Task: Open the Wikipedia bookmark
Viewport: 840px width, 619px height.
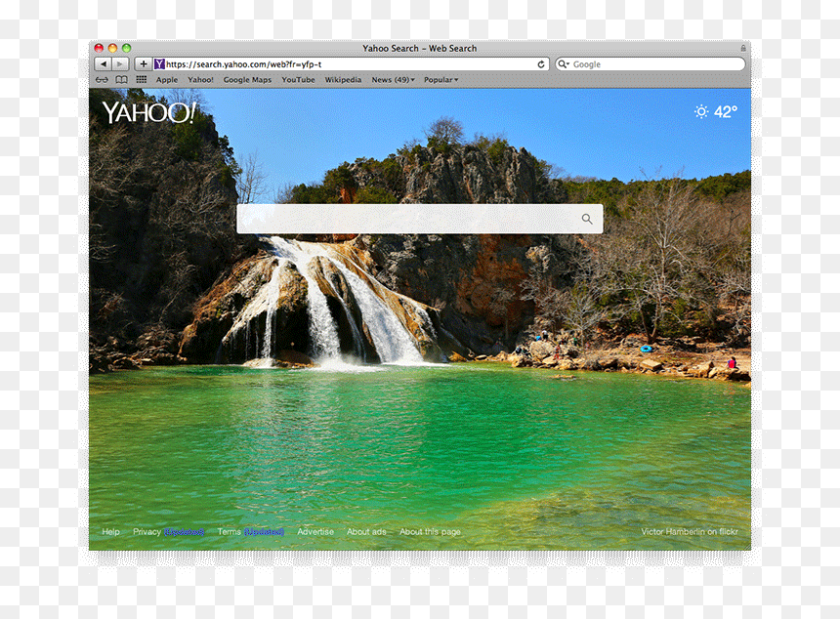Action: (343, 80)
